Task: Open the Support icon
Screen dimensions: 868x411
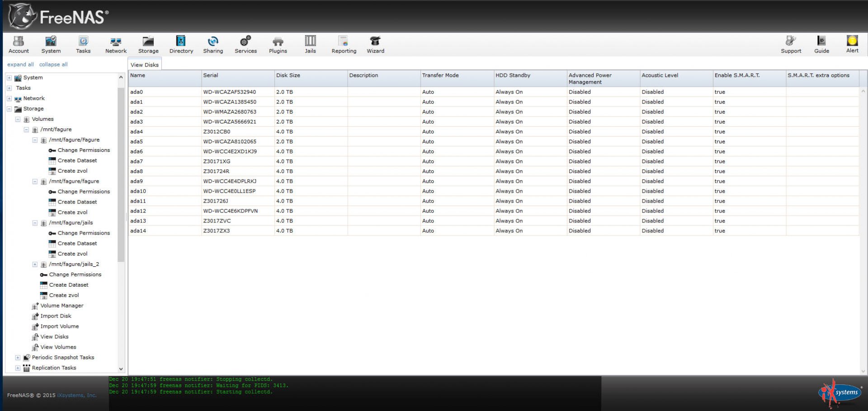Action: [791, 44]
